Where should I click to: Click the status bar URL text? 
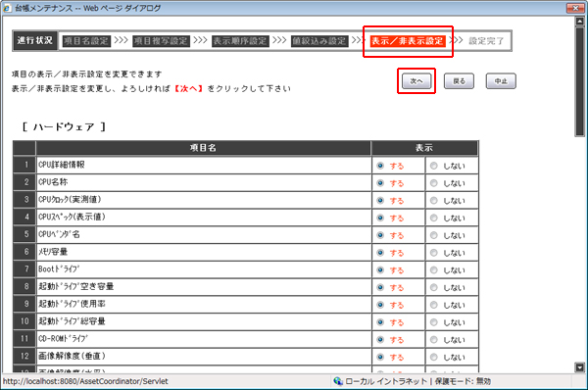(85, 381)
